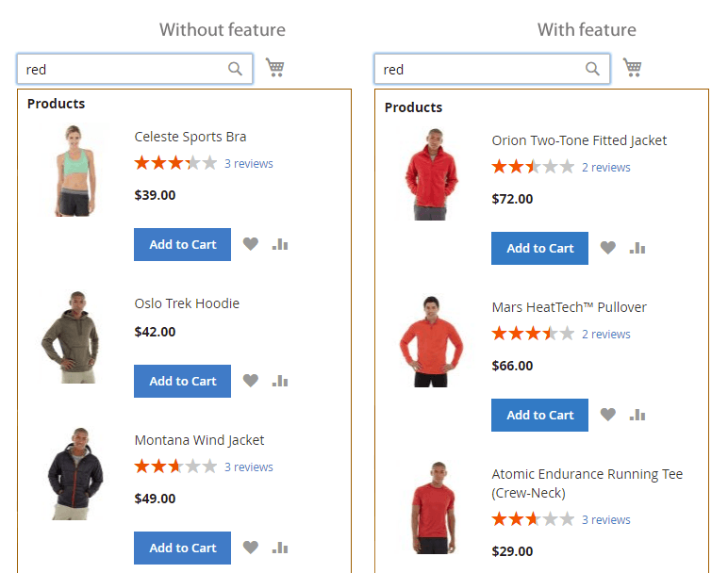This screenshot has width=728, height=573.
Task: Add Oslo Trek Hoodie to wishlist
Action: [x=250, y=381]
